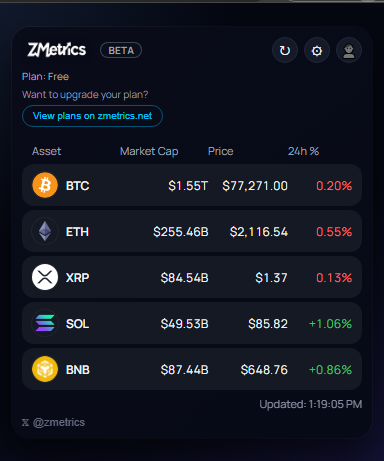Open settings via the gear icon
The image size is (384, 461).
[317, 50]
